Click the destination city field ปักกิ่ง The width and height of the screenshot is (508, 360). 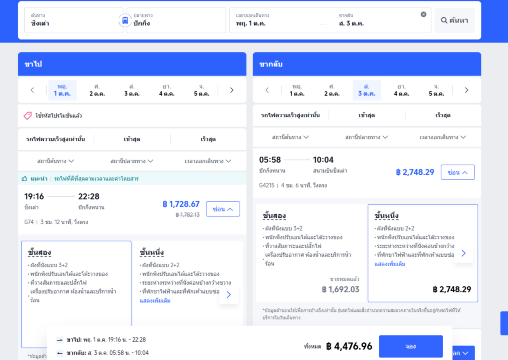click(176, 20)
